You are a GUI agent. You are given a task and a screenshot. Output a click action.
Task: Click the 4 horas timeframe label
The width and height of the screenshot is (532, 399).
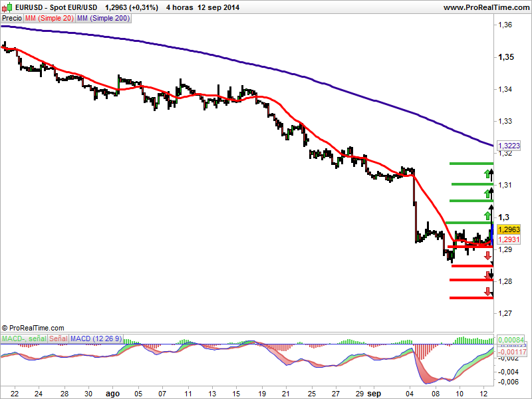180,7
